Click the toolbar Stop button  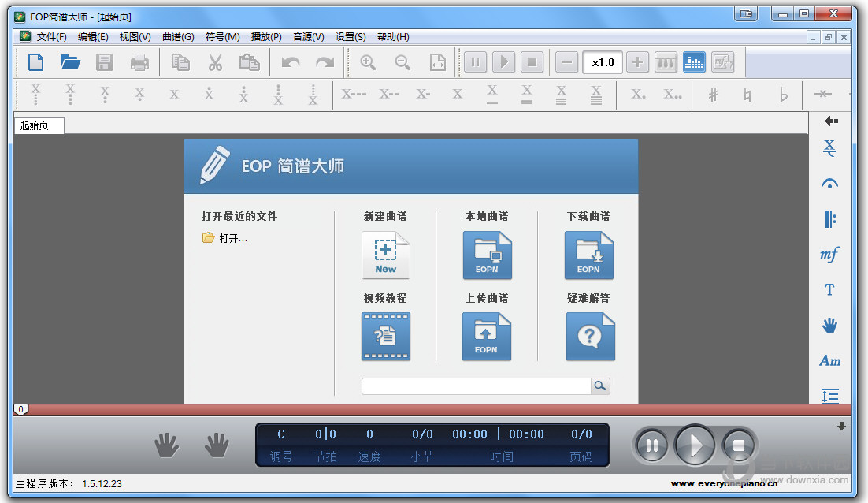coord(532,62)
